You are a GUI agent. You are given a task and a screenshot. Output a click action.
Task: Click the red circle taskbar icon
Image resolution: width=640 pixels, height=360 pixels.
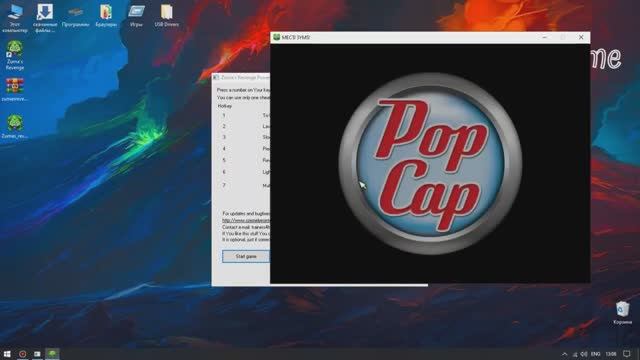point(22,354)
